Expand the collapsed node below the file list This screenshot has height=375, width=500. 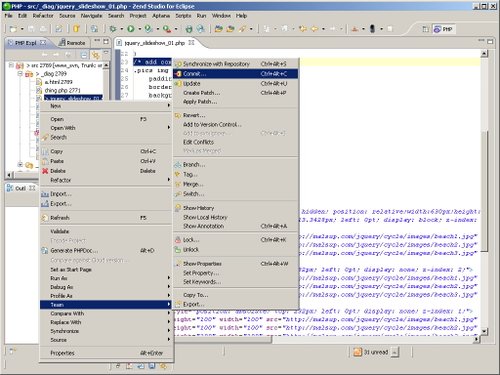(20, 164)
